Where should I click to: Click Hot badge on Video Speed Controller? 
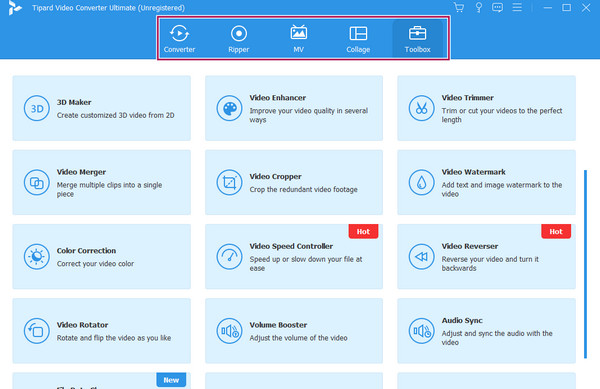(x=363, y=231)
